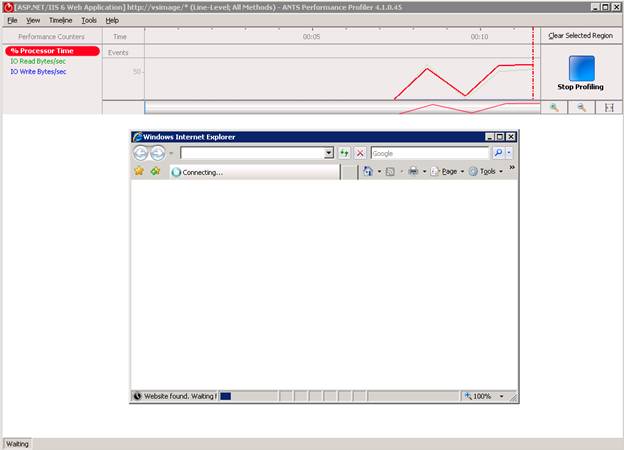The width and height of the screenshot is (624, 450).
Task: Open the View menu
Action: pos(33,20)
